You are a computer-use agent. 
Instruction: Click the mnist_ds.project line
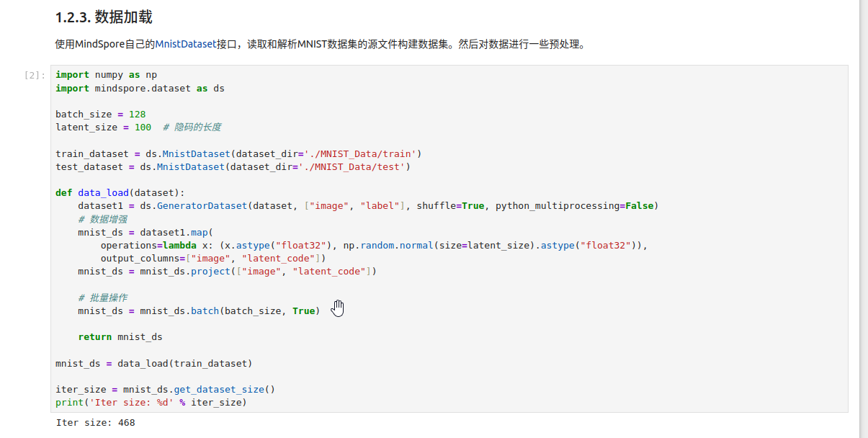tap(227, 272)
